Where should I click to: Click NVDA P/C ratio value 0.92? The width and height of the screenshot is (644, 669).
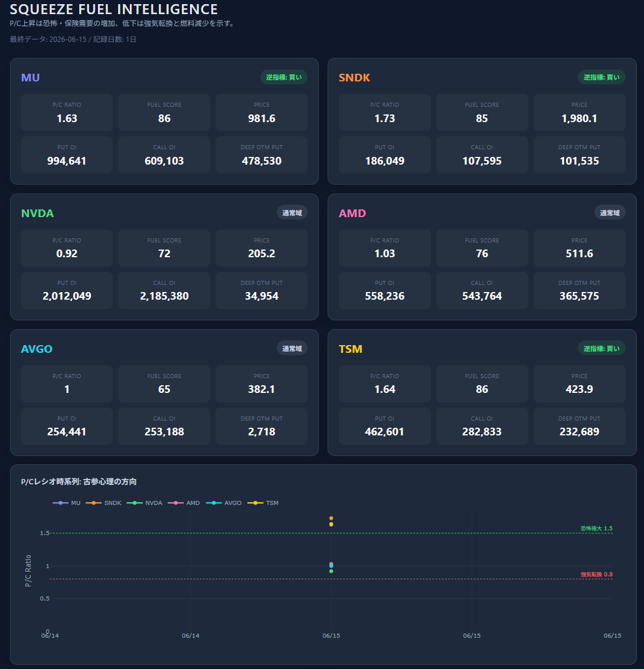[67, 254]
